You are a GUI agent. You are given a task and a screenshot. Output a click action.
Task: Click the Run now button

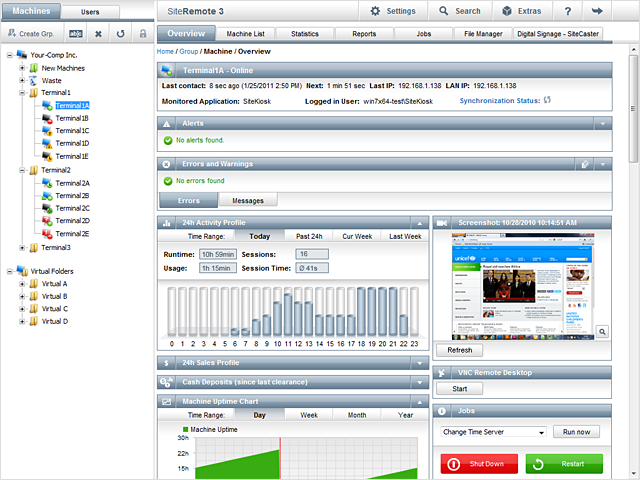577,432
